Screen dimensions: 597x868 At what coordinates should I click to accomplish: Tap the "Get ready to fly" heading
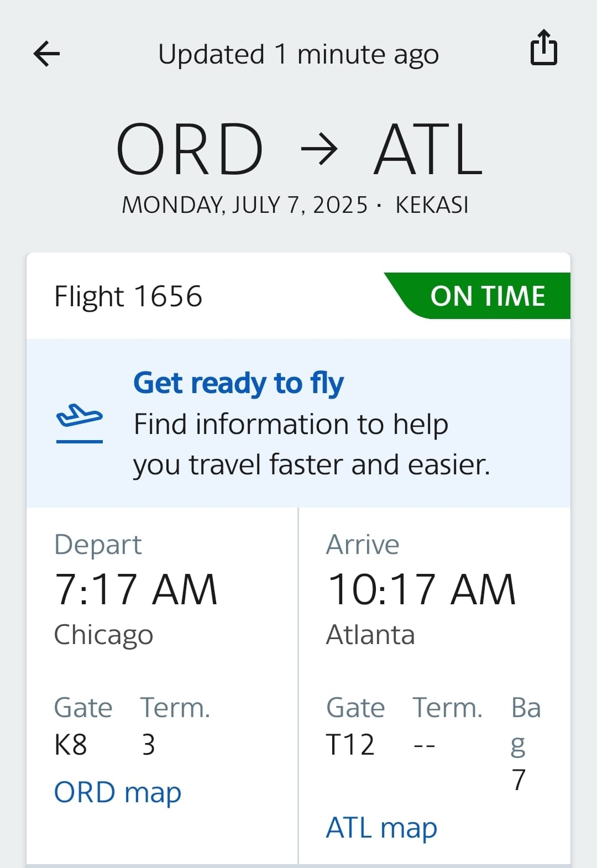click(x=238, y=383)
